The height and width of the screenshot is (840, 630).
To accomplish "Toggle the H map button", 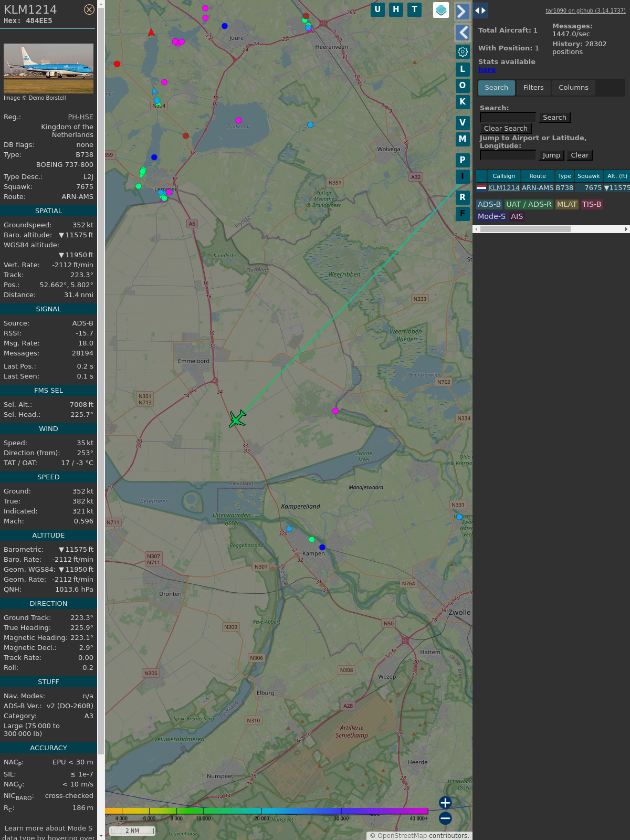I will (396, 9).
